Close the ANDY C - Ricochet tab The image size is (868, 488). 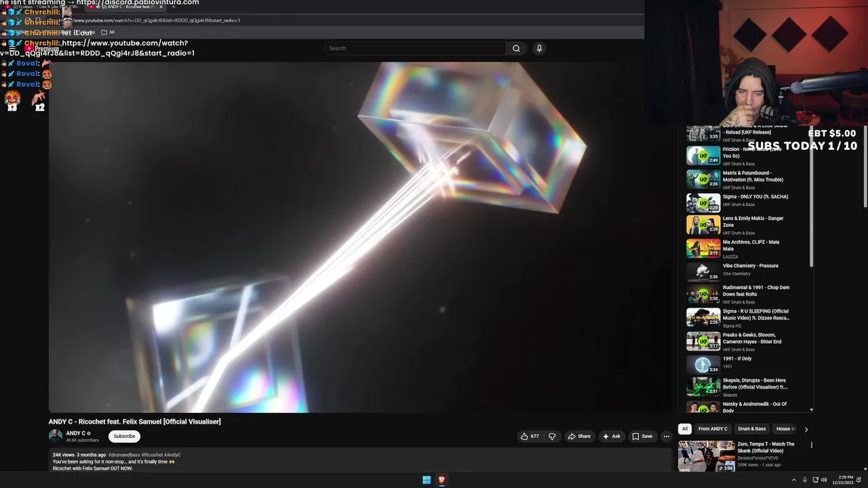161,7
